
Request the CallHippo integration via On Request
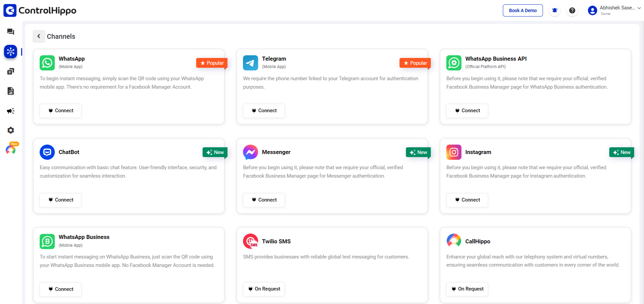coord(467,289)
